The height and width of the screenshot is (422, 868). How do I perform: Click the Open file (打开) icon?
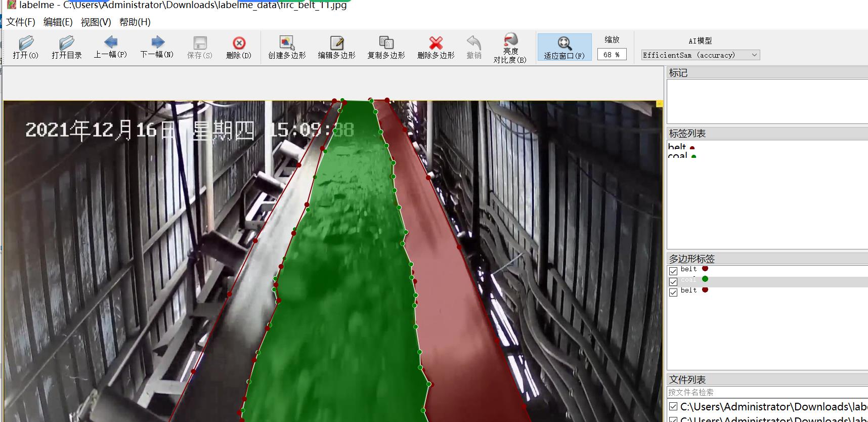click(25, 47)
